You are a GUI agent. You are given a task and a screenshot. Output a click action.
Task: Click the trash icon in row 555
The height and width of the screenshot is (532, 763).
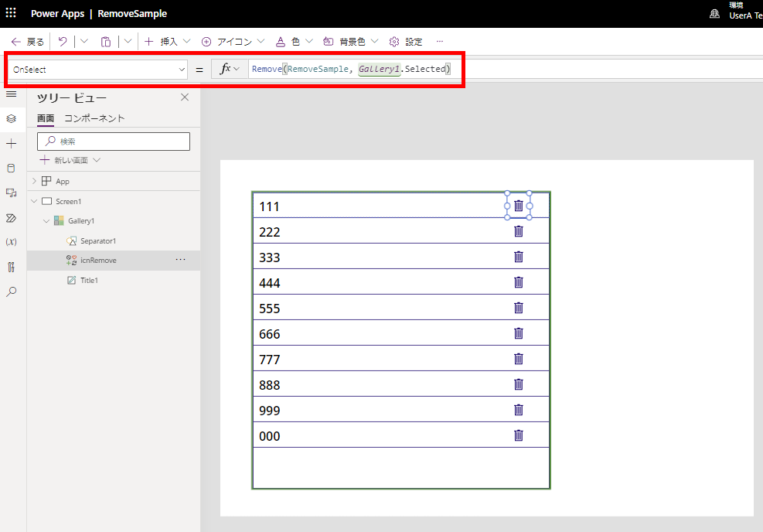pos(519,308)
